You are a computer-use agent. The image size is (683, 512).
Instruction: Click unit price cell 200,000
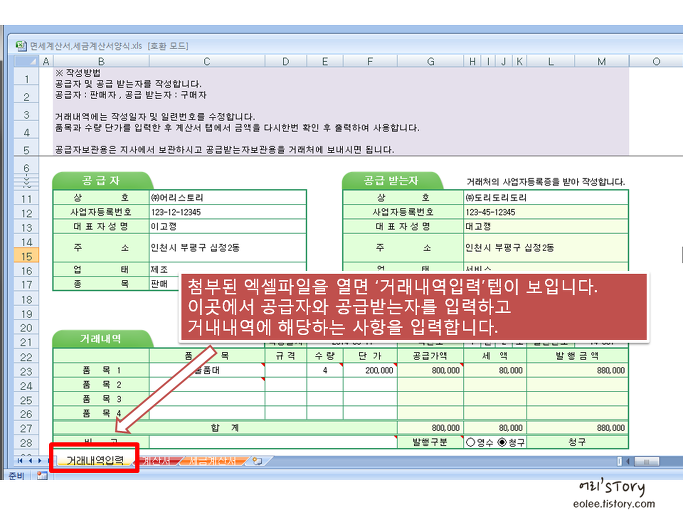coord(370,370)
